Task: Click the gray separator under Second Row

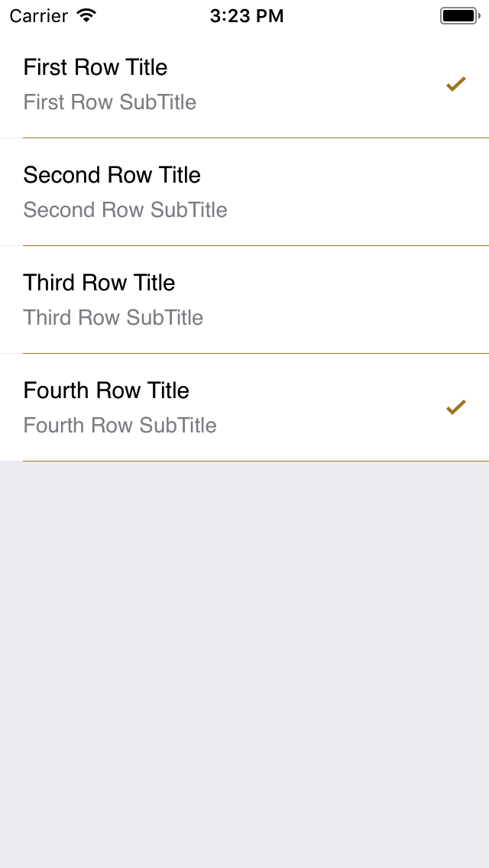Action: tap(256, 245)
